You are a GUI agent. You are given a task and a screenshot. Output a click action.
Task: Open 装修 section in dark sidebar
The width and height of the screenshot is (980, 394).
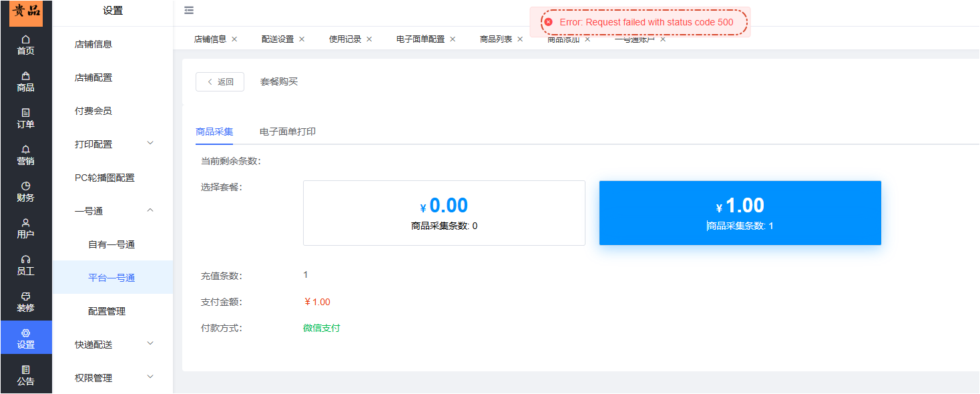pos(26,302)
